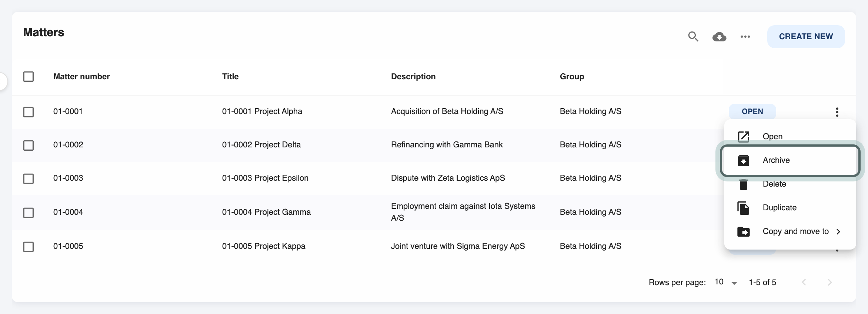Screen dimensions: 868x314
Task: Click the Title column header
Action: (x=230, y=76)
